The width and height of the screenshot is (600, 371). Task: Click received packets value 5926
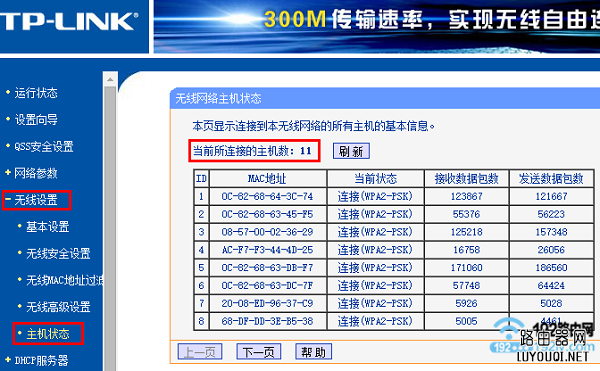click(466, 304)
